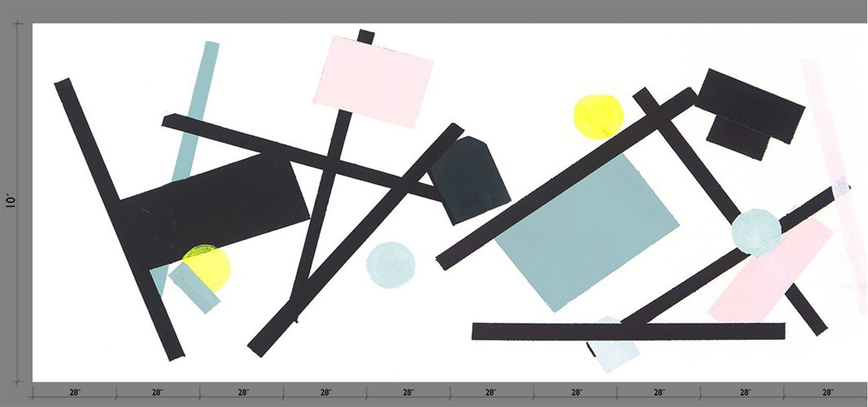
Task: Select the yellow circle touching the diagonal black bar
Action: click(598, 117)
